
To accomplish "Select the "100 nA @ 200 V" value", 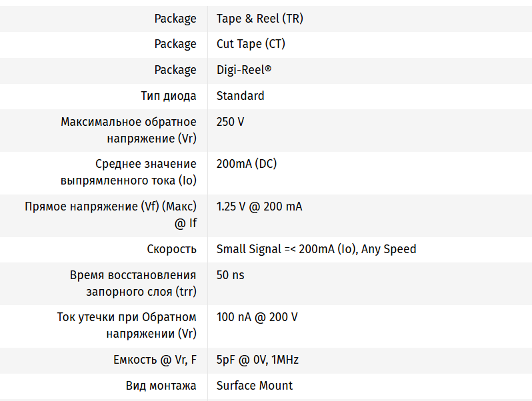I will (257, 317).
